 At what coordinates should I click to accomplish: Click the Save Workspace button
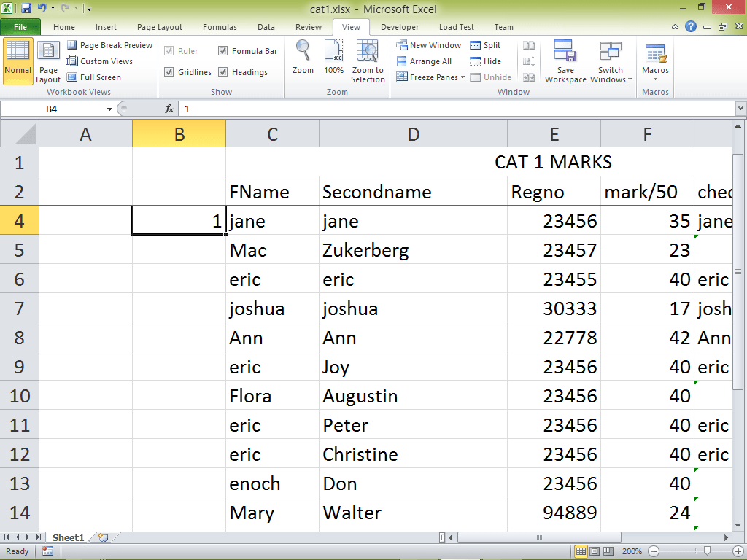(565, 62)
